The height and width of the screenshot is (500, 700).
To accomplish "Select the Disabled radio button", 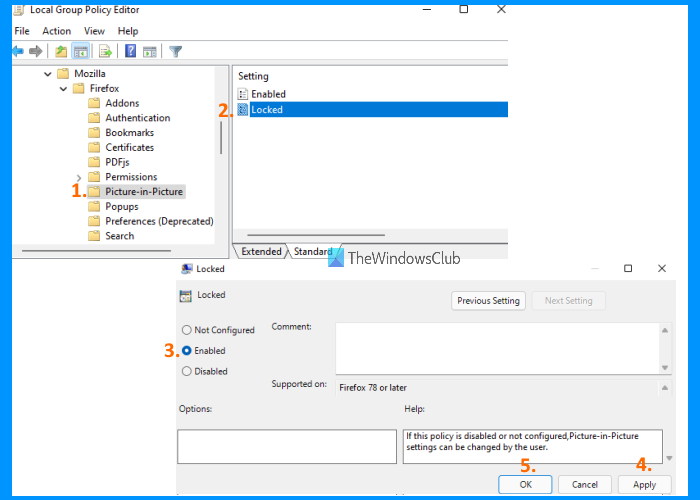I will click(x=187, y=371).
